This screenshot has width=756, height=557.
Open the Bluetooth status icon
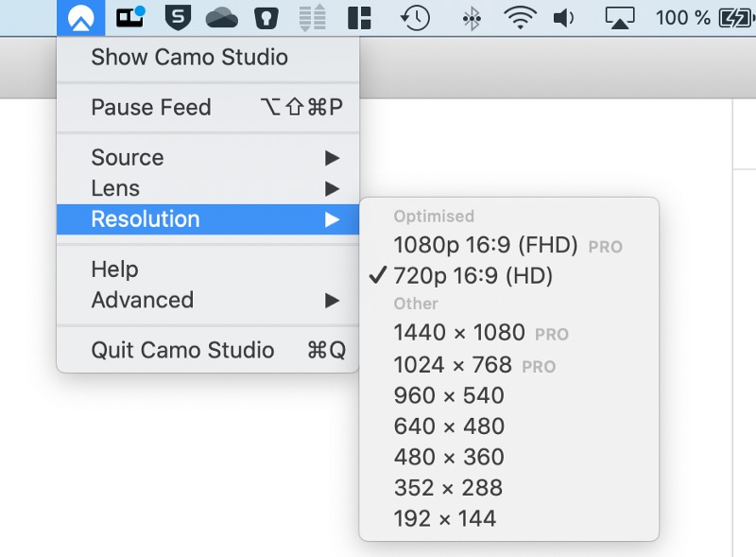coord(471,18)
